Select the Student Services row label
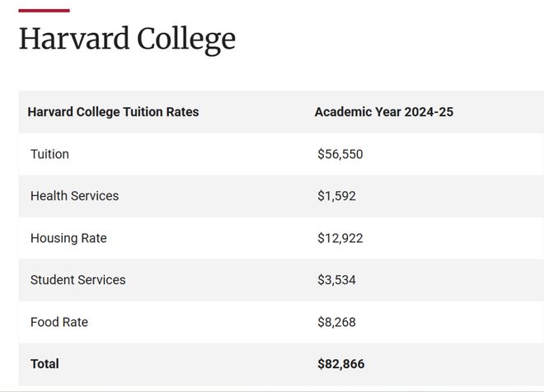The image size is (544, 392). pyautogui.click(x=78, y=280)
